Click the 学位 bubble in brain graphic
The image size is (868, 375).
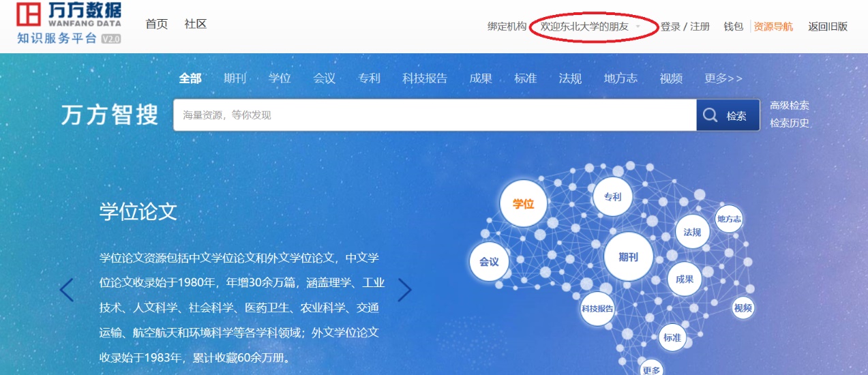tap(523, 203)
